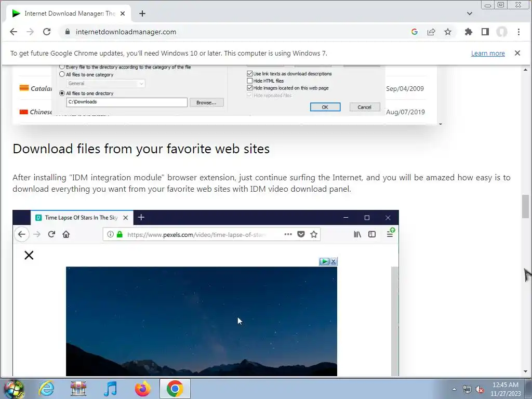The image size is (532, 399).
Task: Select All files to one directory
Action: coord(62,93)
